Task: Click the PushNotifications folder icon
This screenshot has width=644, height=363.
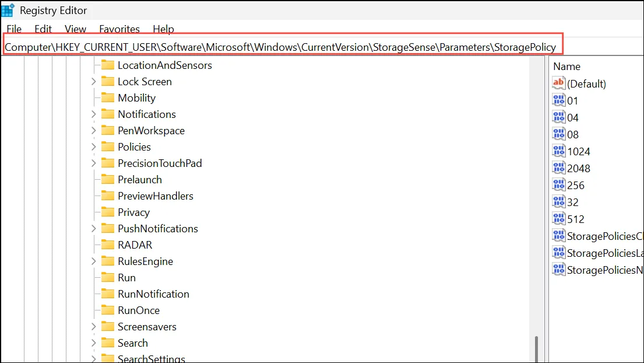Action: click(108, 229)
